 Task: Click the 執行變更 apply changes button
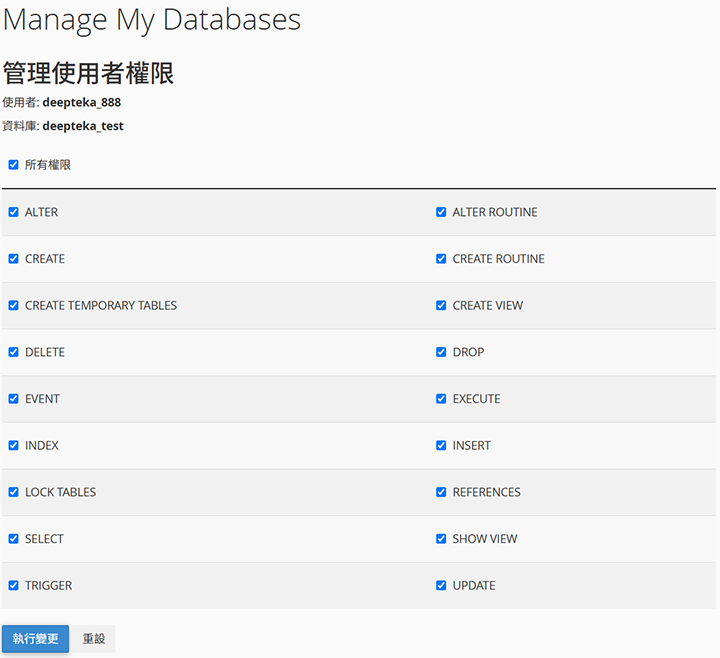click(36, 639)
